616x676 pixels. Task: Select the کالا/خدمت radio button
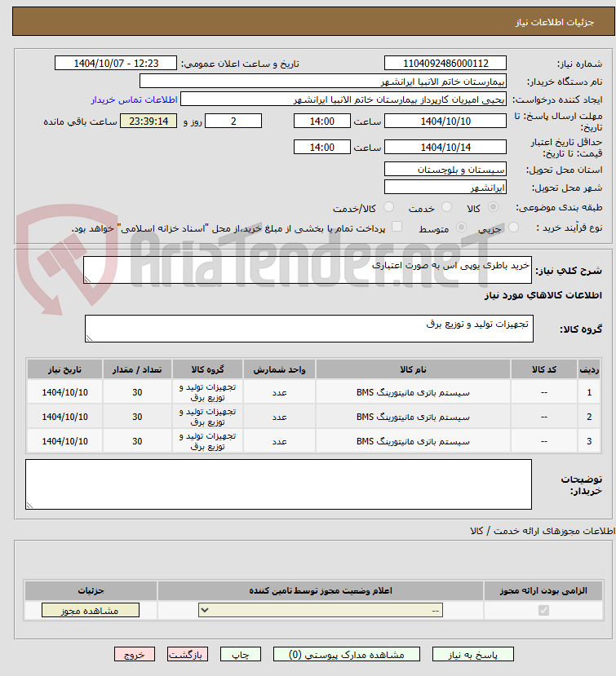click(x=388, y=207)
